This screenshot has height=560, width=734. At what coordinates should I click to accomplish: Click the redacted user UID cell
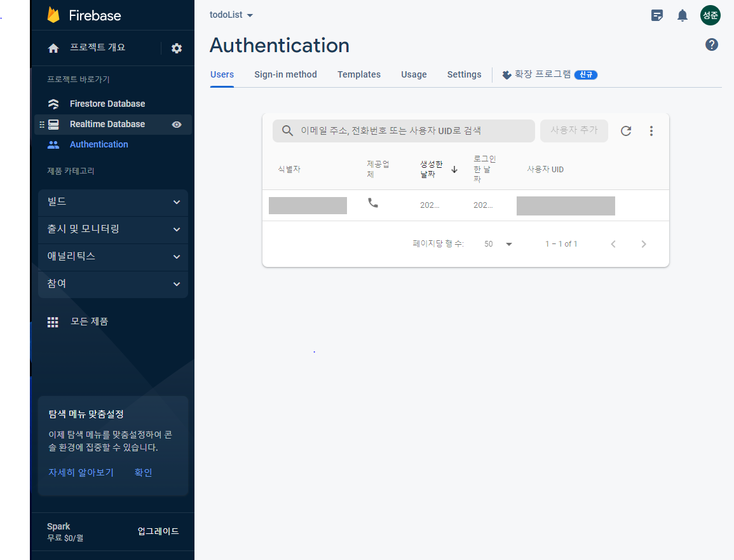[566, 206]
